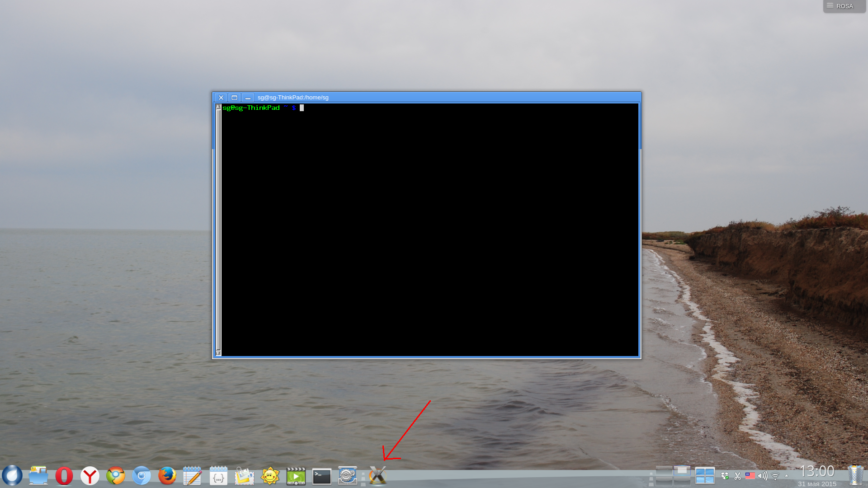Open Wi-Fi network tray icon
The width and height of the screenshot is (868, 488).
775,476
